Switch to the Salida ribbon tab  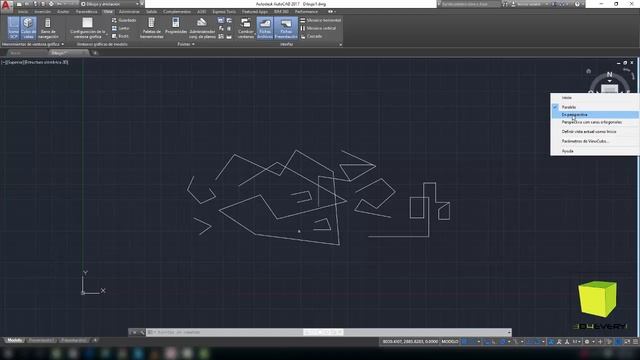pyautogui.click(x=151, y=12)
